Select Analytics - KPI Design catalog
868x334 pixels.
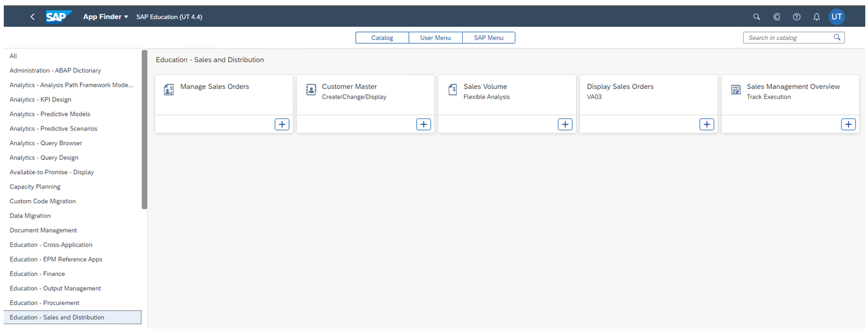[x=72, y=100]
